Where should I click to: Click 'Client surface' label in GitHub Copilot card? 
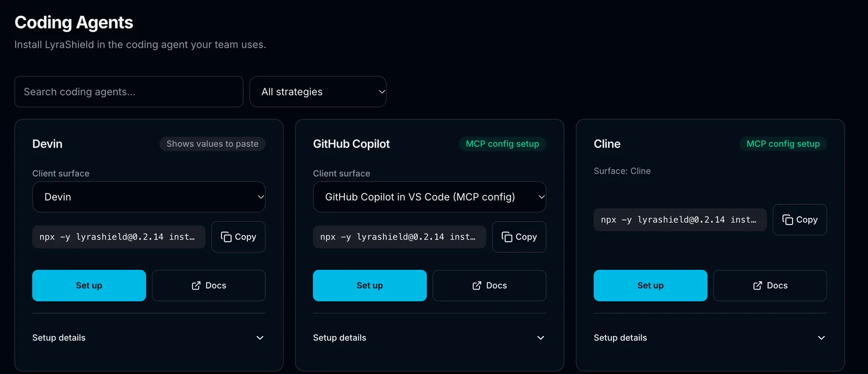341,173
